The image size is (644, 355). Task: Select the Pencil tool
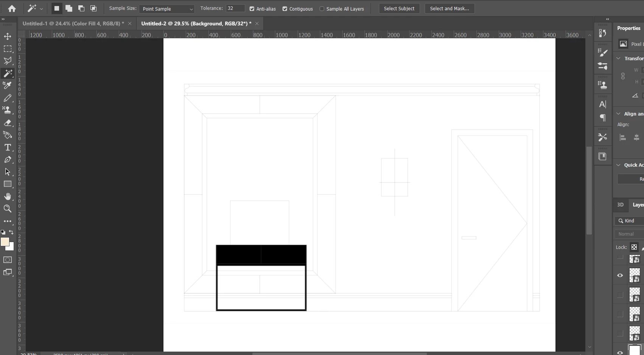8,98
